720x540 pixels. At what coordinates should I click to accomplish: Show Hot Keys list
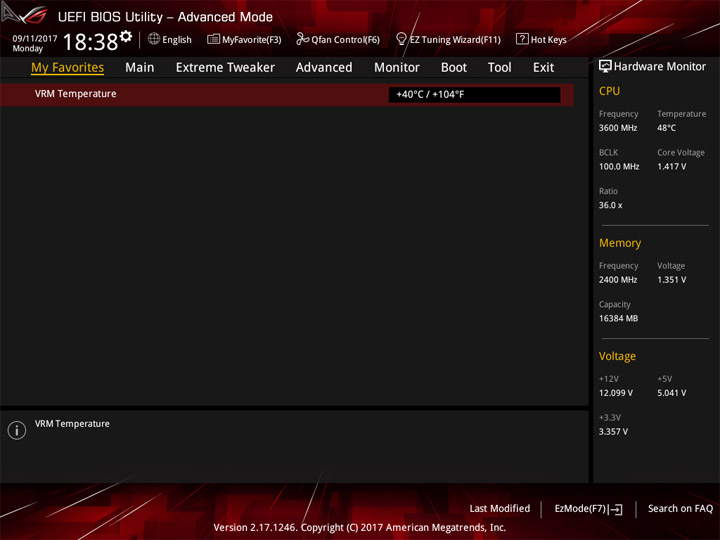click(548, 40)
